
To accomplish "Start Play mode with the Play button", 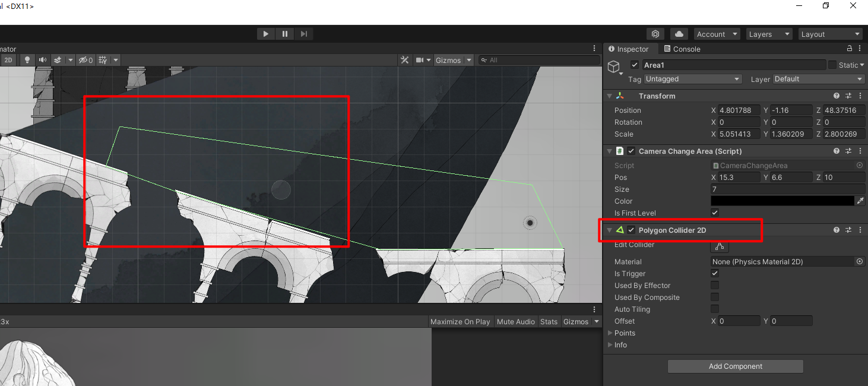I will (266, 34).
